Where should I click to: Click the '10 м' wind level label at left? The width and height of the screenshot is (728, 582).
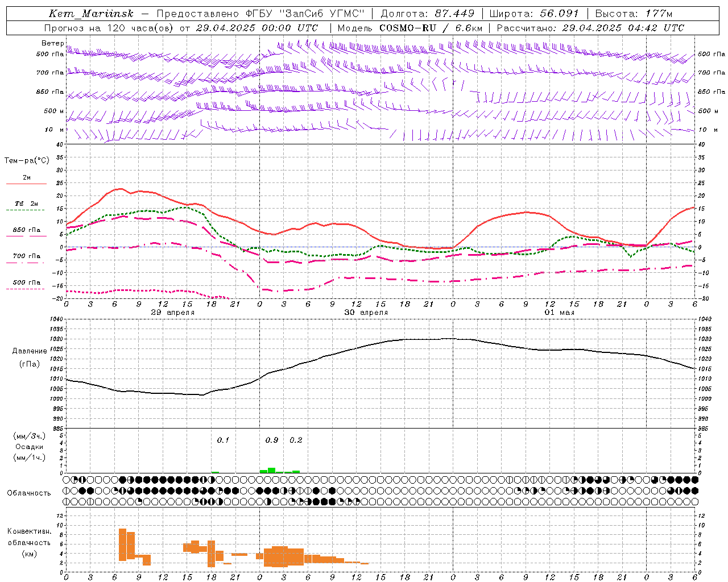(x=55, y=130)
